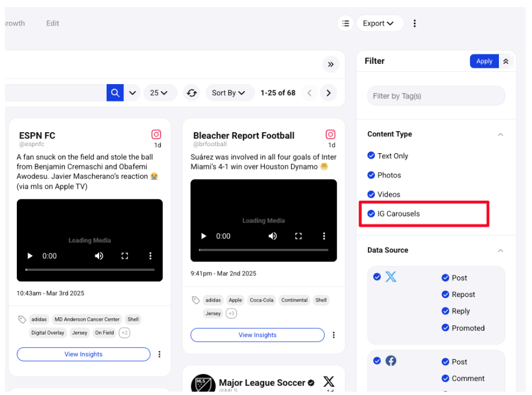Toggle the Facebook data source checkbox

[377, 361]
